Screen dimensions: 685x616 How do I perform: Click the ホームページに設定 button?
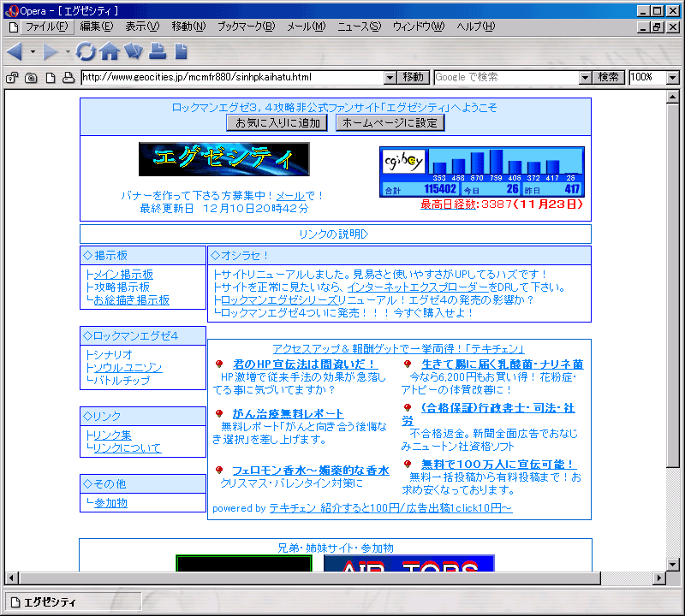(x=390, y=122)
